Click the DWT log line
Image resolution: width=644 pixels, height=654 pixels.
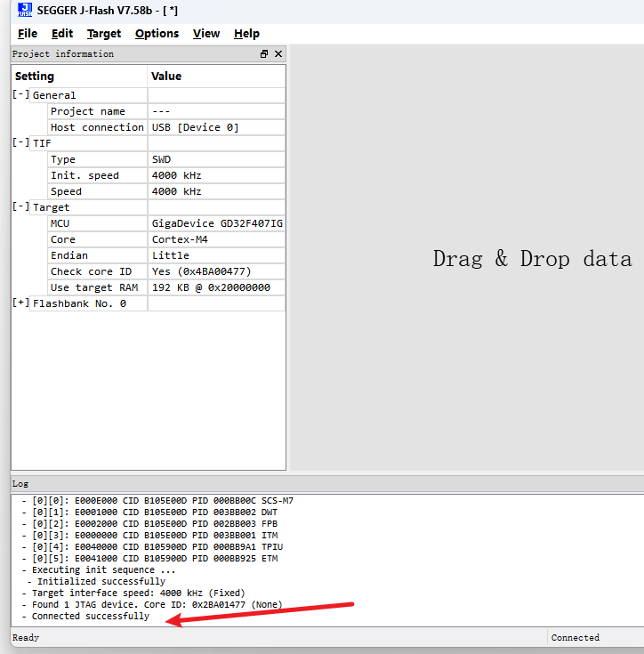point(149,513)
